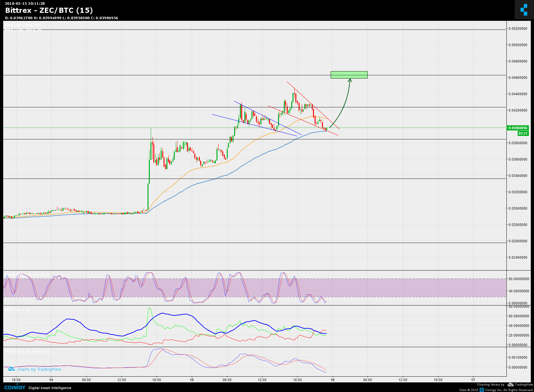534x392 pixels.
Task: Click the small Coinigy icon in copyright line
Action: pos(481,390)
